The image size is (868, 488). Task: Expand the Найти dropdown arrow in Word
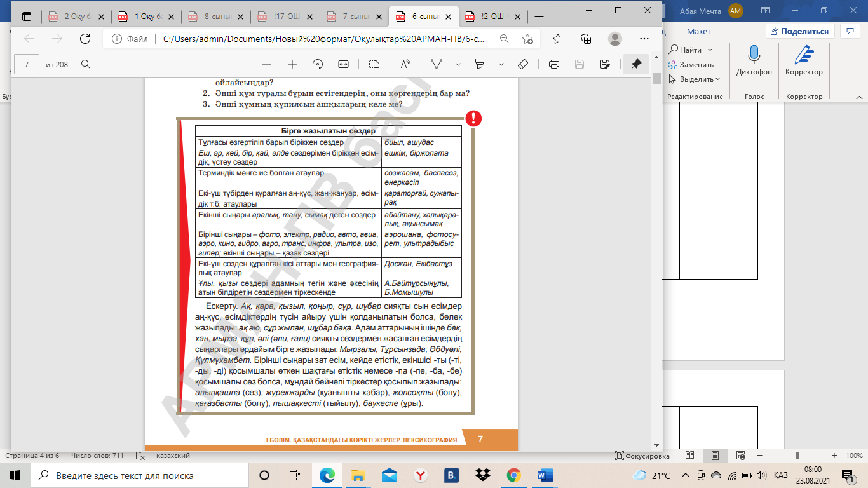710,50
